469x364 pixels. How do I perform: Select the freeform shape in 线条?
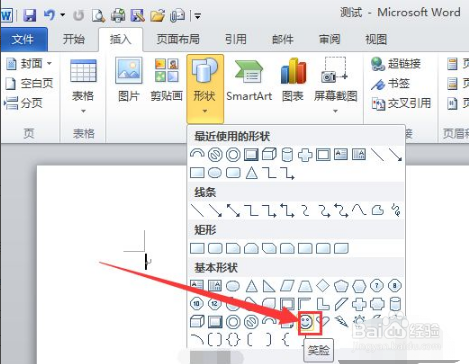(x=377, y=210)
